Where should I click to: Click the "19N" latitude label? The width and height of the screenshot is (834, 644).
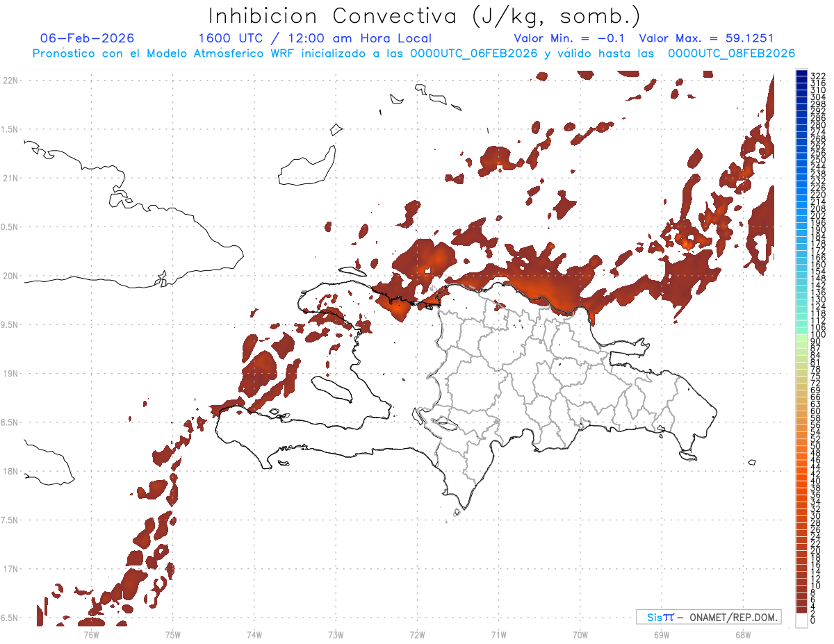pos(10,374)
